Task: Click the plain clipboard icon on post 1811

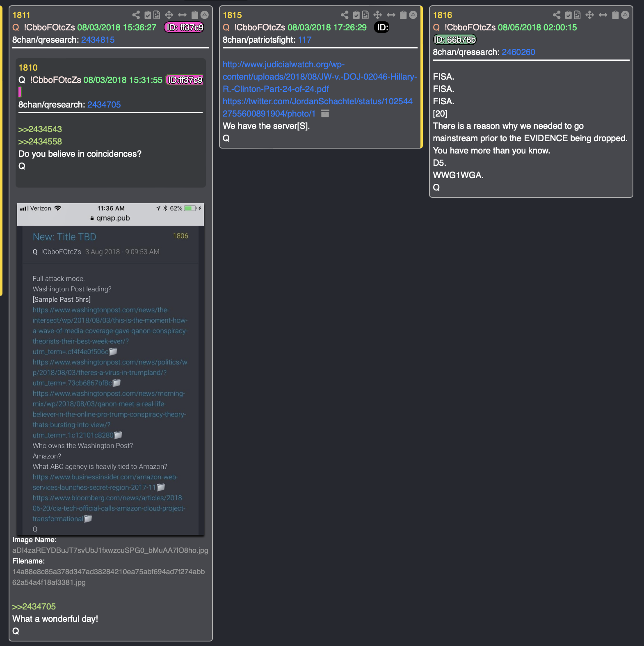Action: click(195, 15)
